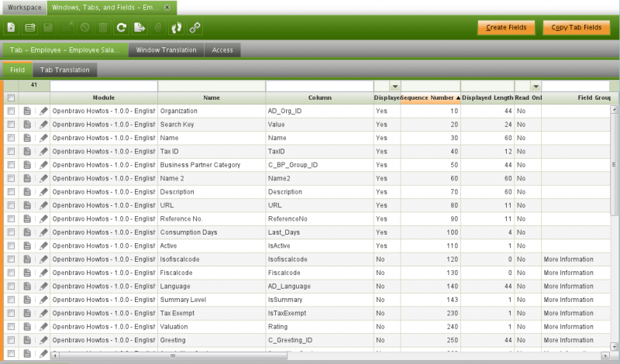Click the Linked Items chain icon
620x364 pixels.
point(195,28)
